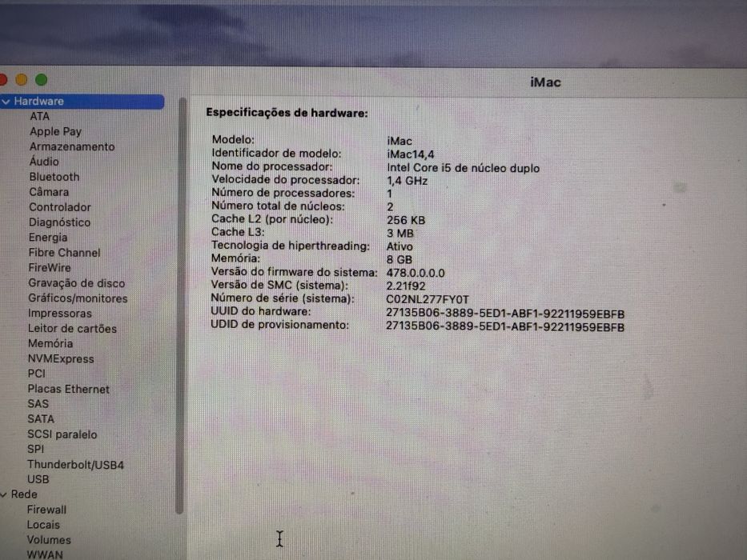Collapse the Rede section chevron
The width and height of the screenshot is (747, 560).
(x=3, y=494)
